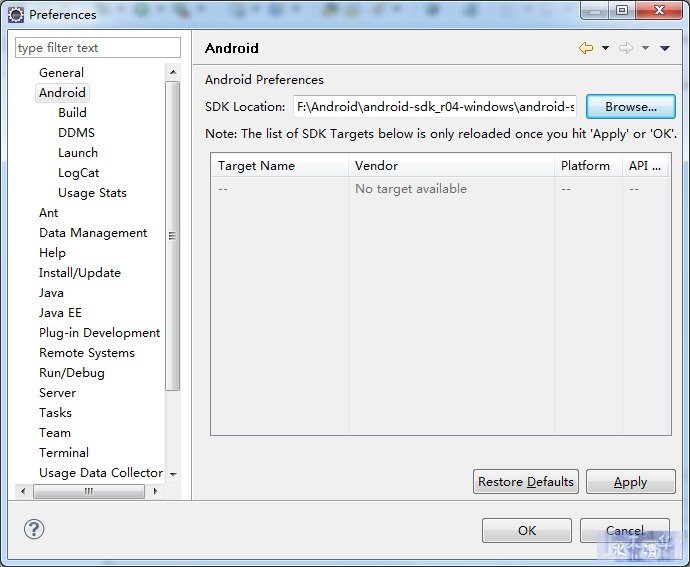Open the DDMS preferences page
The image size is (690, 567).
[x=76, y=133]
